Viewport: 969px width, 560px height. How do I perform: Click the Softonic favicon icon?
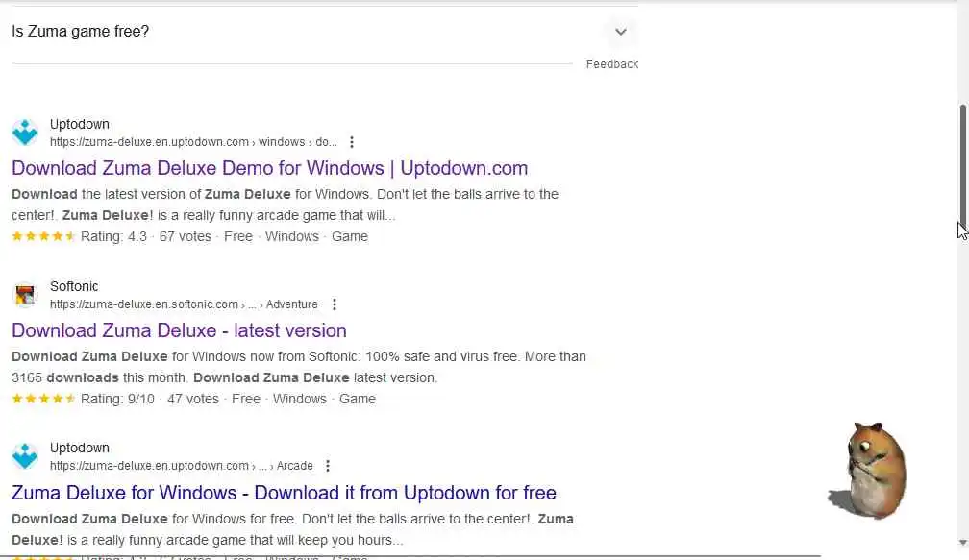click(x=25, y=295)
